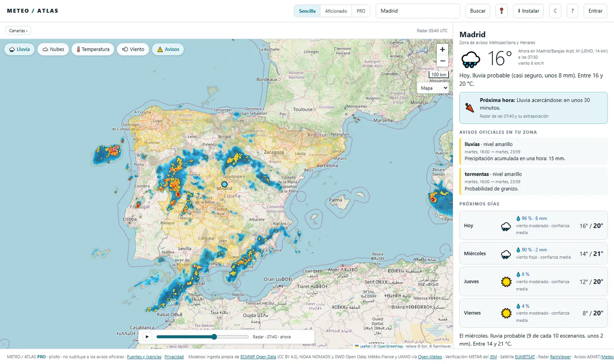
Task: Switch to PRO mode
Action: click(x=361, y=11)
